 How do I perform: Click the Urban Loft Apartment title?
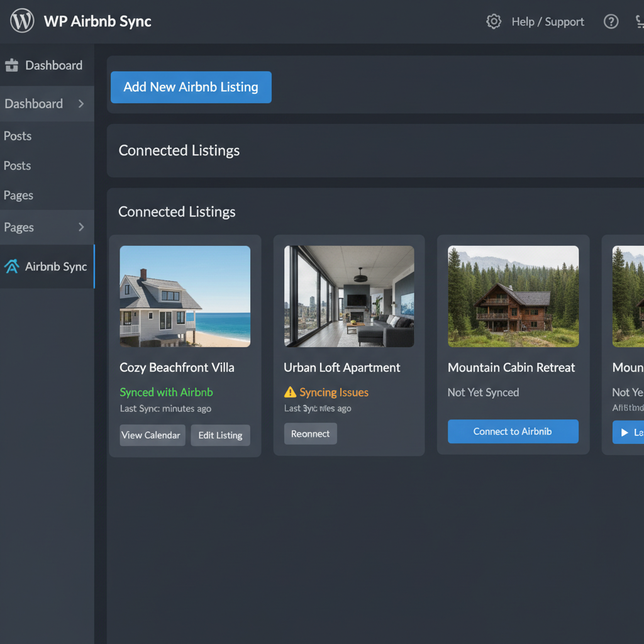tap(341, 367)
